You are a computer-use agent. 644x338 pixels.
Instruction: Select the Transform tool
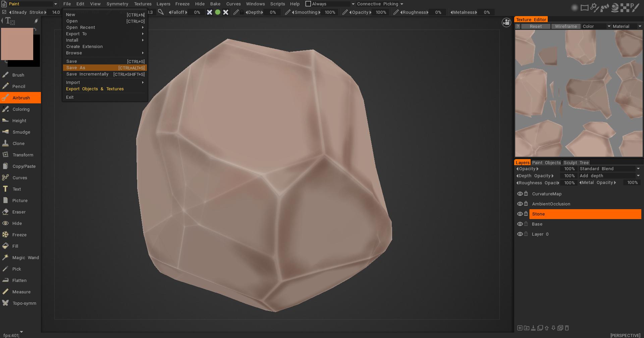tap(20, 155)
